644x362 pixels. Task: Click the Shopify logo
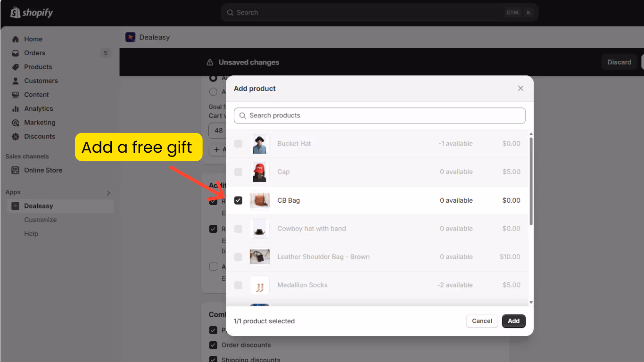32,13
